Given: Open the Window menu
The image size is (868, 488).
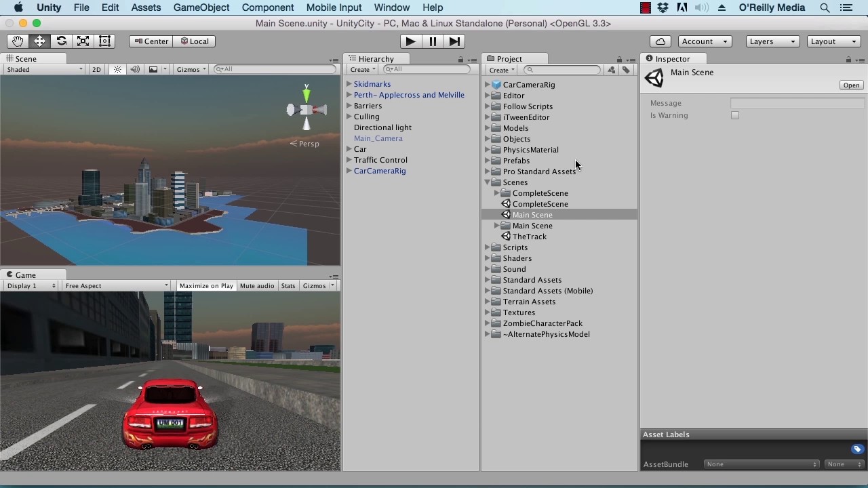Looking at the screenshot, I should [391, 7].
